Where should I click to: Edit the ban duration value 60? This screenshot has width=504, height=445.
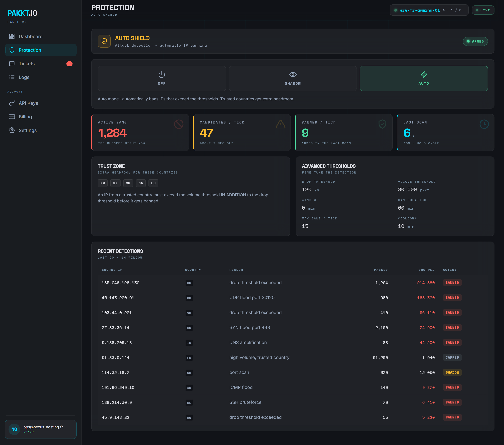[401, 208]
